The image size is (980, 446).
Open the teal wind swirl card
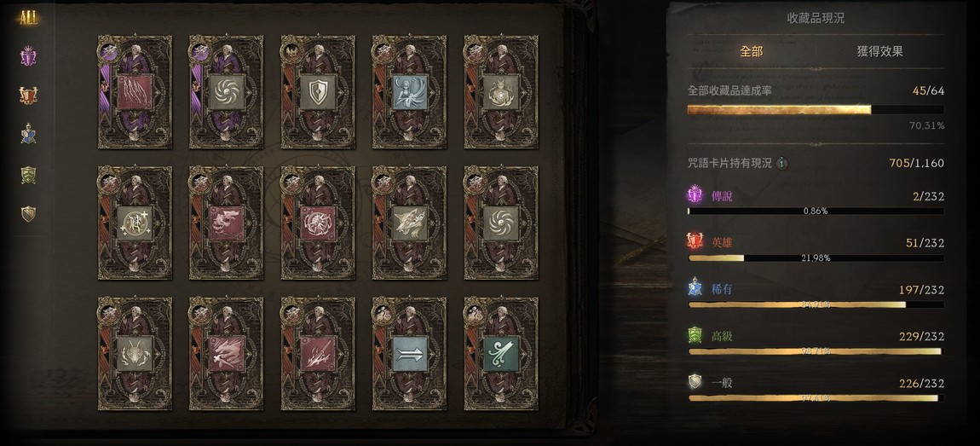[500, 353]
